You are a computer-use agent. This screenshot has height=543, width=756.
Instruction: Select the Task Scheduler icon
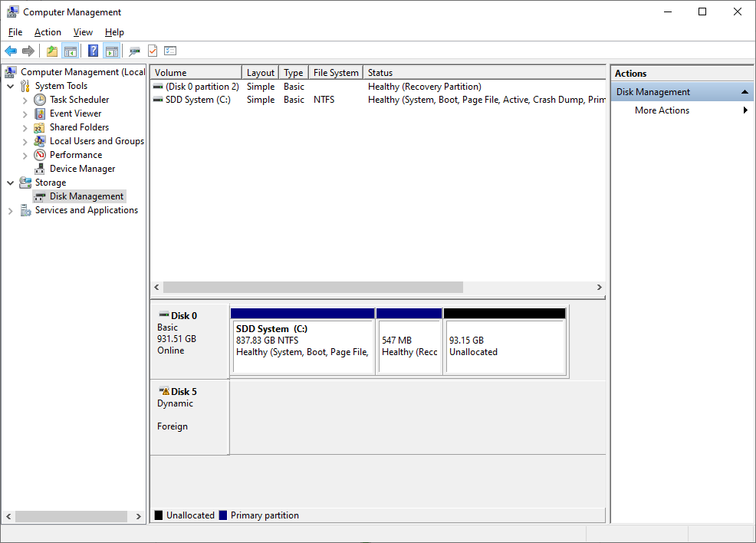click(x=39, y=99)
